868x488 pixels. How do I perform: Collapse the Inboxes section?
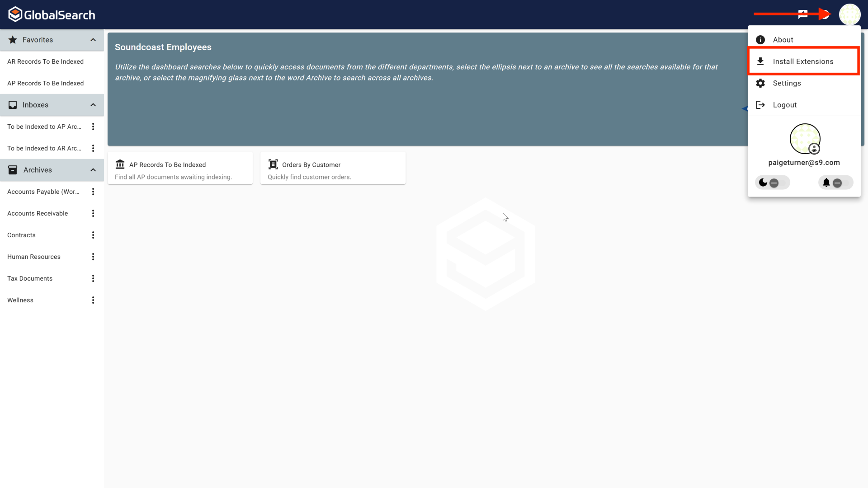tap(93, 105)
